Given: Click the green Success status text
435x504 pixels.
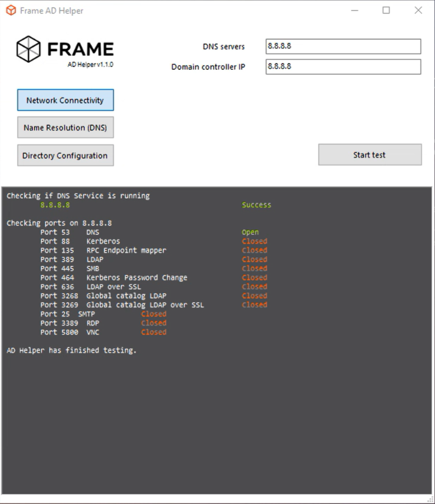Looking at the screenshot, I should point(256,205).
